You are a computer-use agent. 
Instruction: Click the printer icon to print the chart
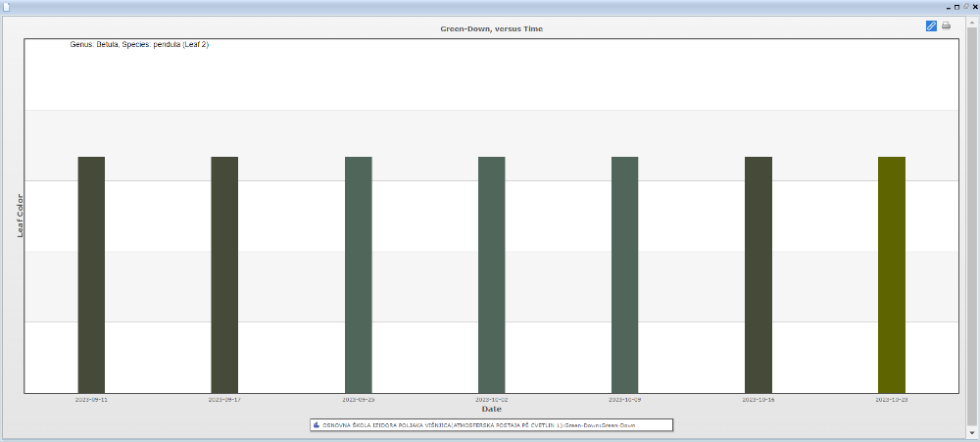tap(946, 25)
